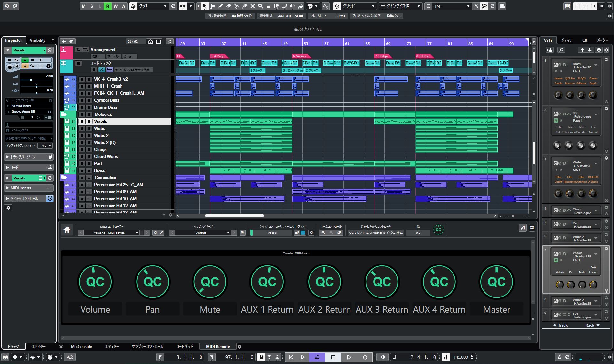Open the automation mode dropdown showing タッチ

[153, 6]
